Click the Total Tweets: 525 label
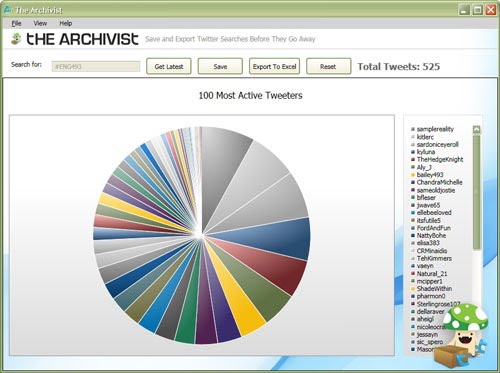This screenshot has width=500, height=373. pyautogui.click(x=399, y=67)
